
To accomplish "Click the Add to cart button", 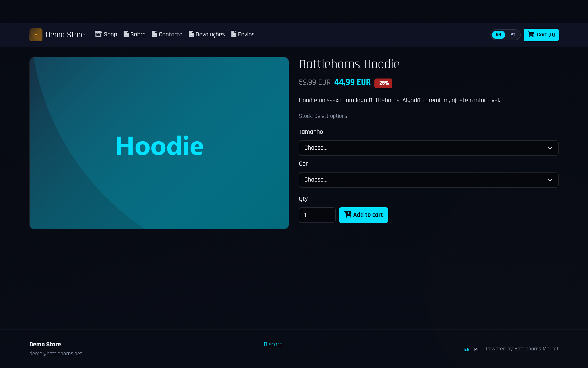I will pyautogui.click(x=363, y=215).
